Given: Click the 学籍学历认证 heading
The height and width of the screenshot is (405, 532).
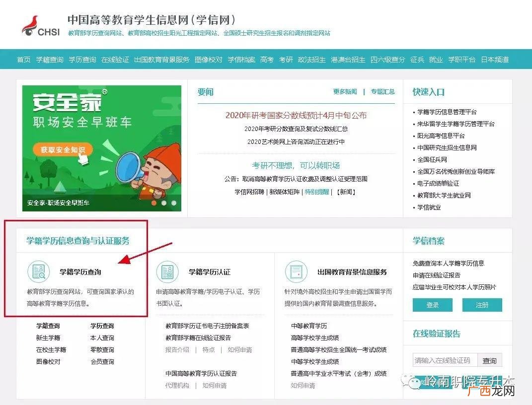Looking at the screenshot, I should click(209, 272).
